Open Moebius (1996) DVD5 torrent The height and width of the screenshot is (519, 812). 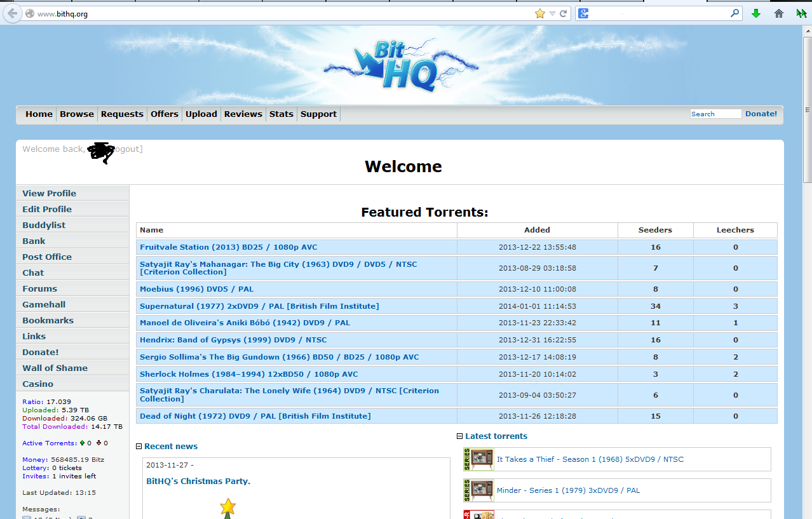(x=196, y=289)
